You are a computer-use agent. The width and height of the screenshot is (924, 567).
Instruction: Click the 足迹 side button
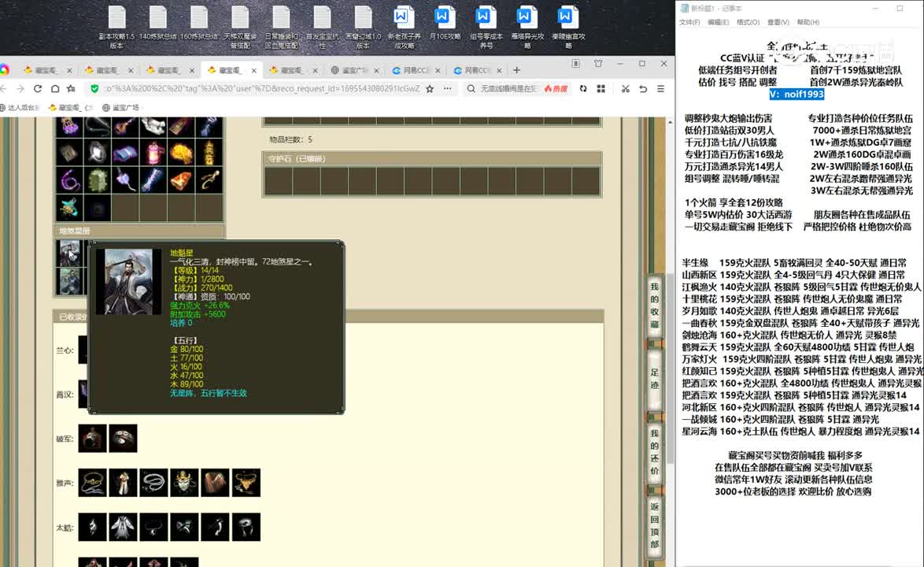coord(654,379)
